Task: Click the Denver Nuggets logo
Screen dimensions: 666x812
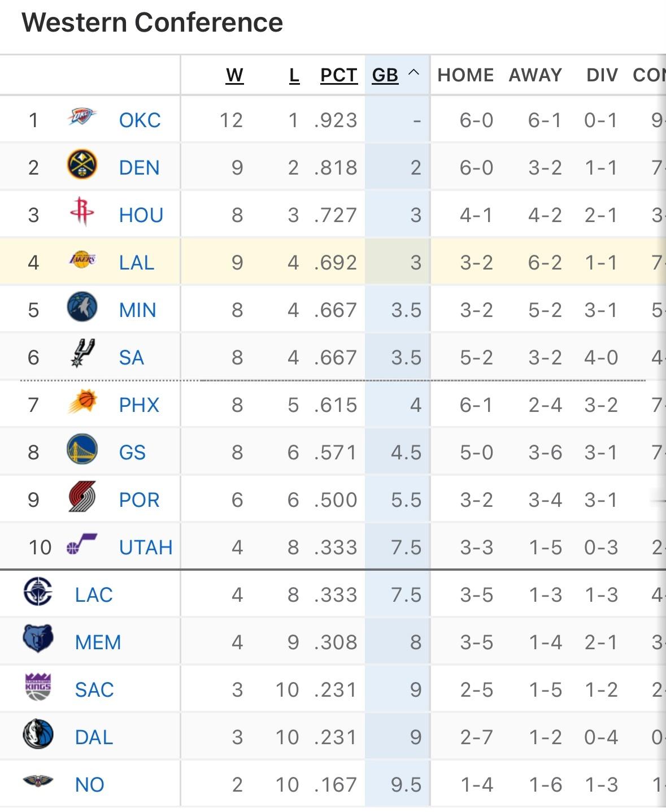Action: pos(82,165)
